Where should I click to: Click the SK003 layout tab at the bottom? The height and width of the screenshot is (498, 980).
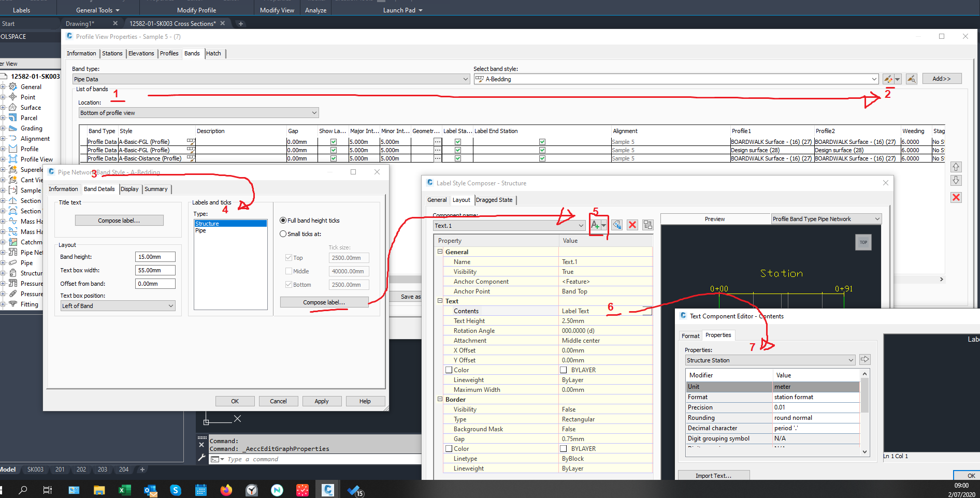click(x=35, y=470)
